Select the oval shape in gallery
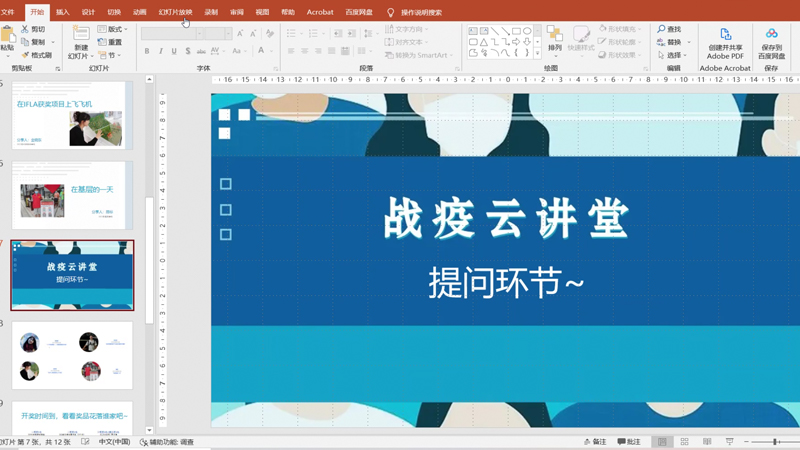Image resolution: width=800 pixels, height=450 pixels. tap(527, 31)
